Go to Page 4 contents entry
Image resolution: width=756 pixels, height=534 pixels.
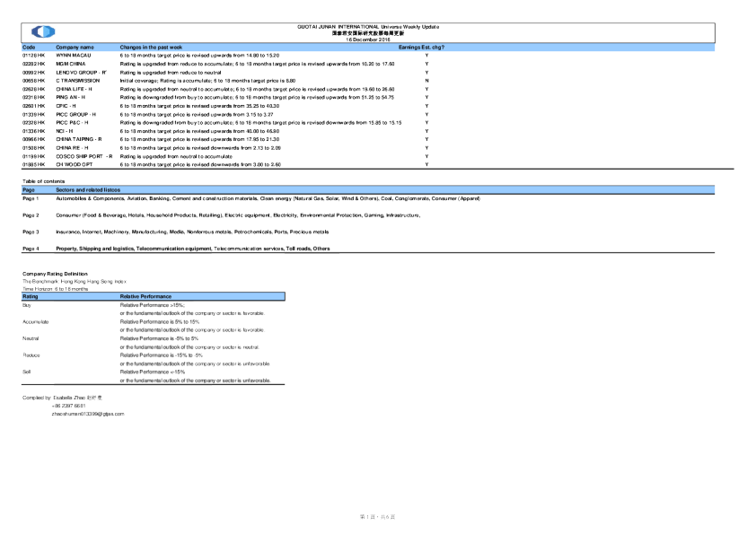click(x=30, y=248)
